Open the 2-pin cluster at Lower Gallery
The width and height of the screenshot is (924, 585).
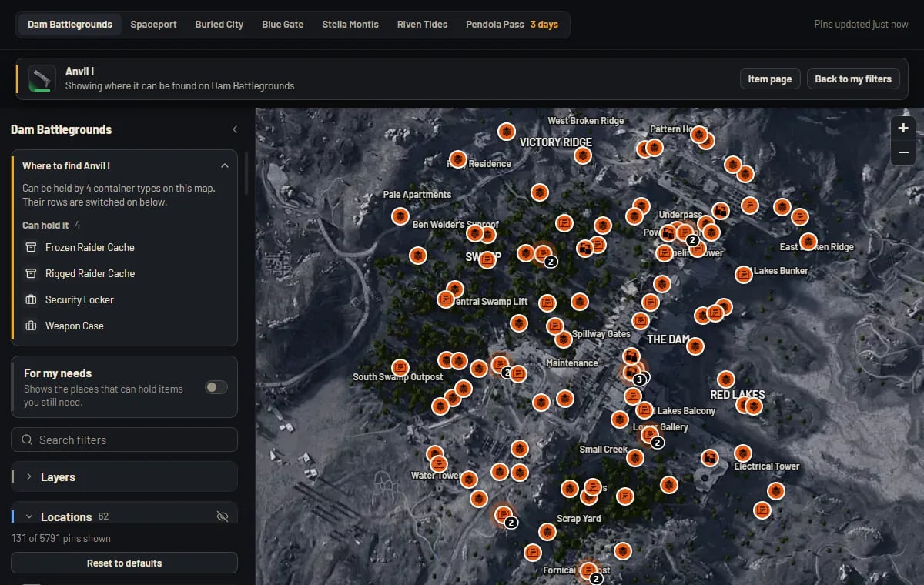[651, 436]
